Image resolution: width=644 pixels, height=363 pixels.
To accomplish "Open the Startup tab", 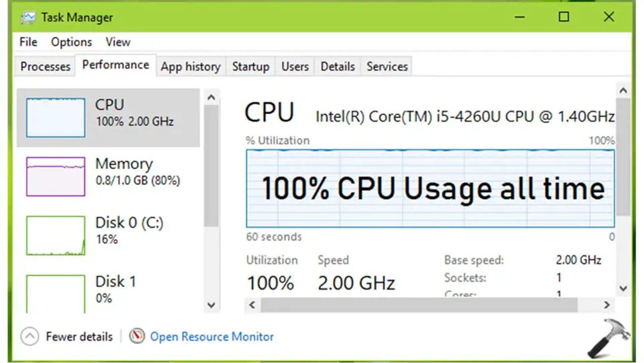I will click(x=251, y=66).
